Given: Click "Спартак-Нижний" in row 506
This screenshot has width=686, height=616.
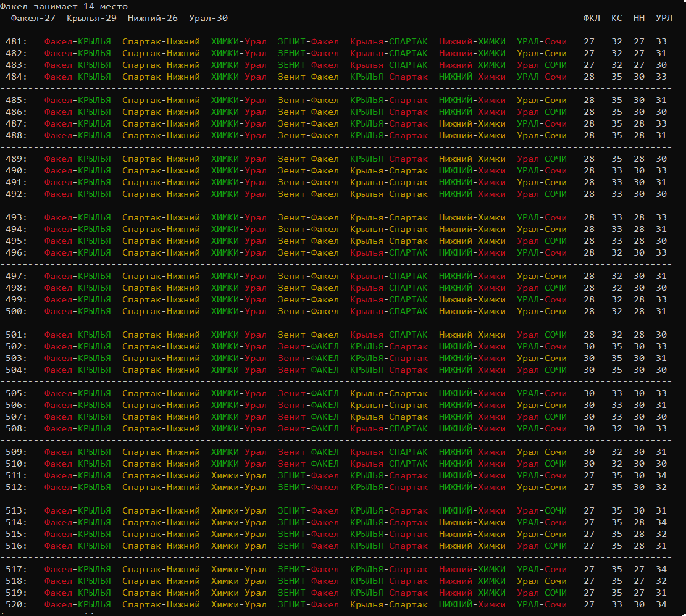Looking at the screenshot, I should (161, 406).
